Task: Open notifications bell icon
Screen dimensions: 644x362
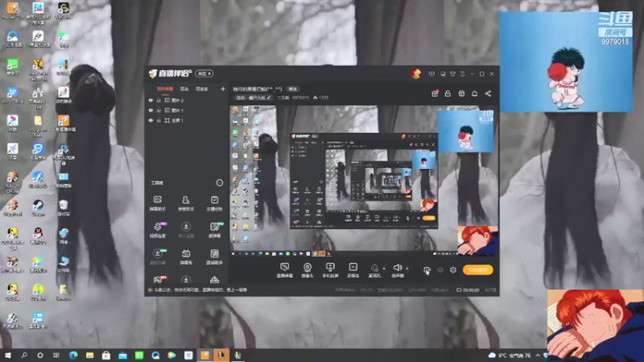Action: (474, 93)
